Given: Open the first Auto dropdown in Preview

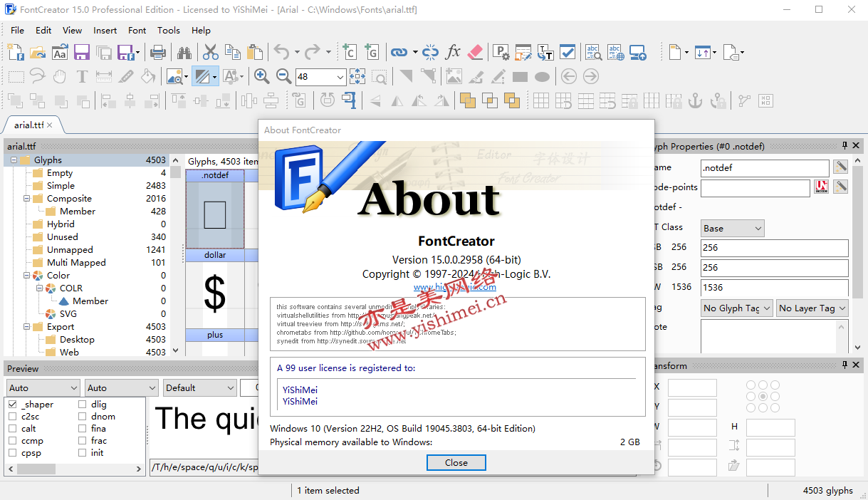Looking at the screenshot, I should point(43,388).
